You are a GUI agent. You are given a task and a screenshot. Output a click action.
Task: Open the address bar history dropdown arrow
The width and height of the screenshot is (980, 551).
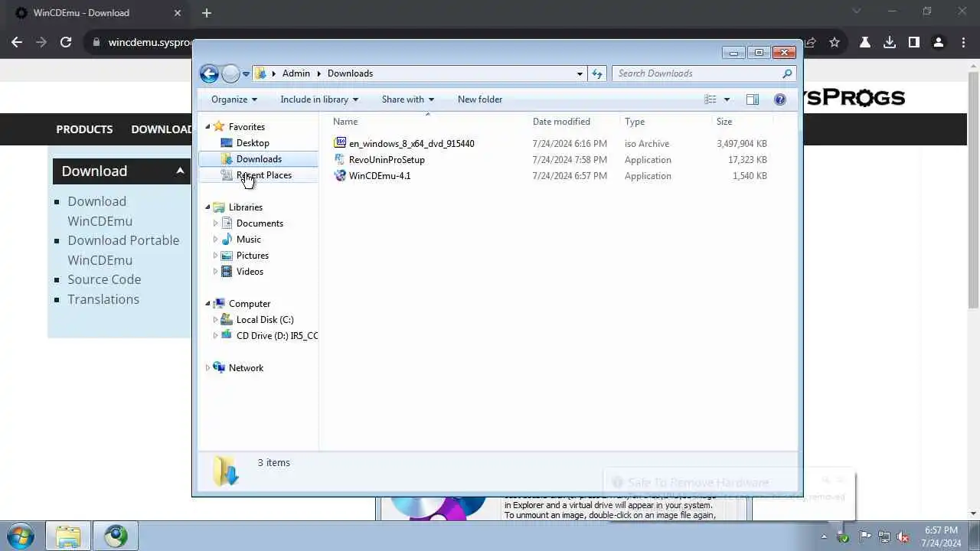(x=580, y=73)
